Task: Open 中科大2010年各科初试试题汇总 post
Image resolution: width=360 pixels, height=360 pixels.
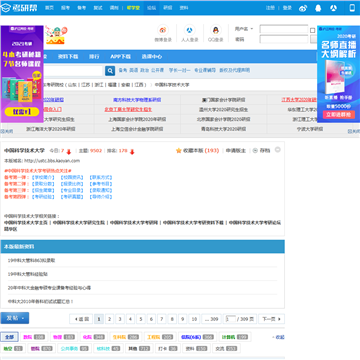Action: 40,301
